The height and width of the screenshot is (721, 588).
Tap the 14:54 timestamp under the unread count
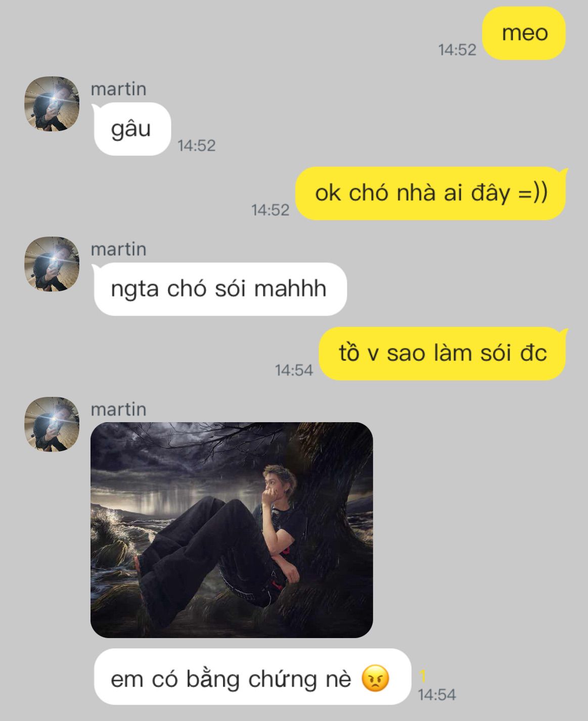437,695
